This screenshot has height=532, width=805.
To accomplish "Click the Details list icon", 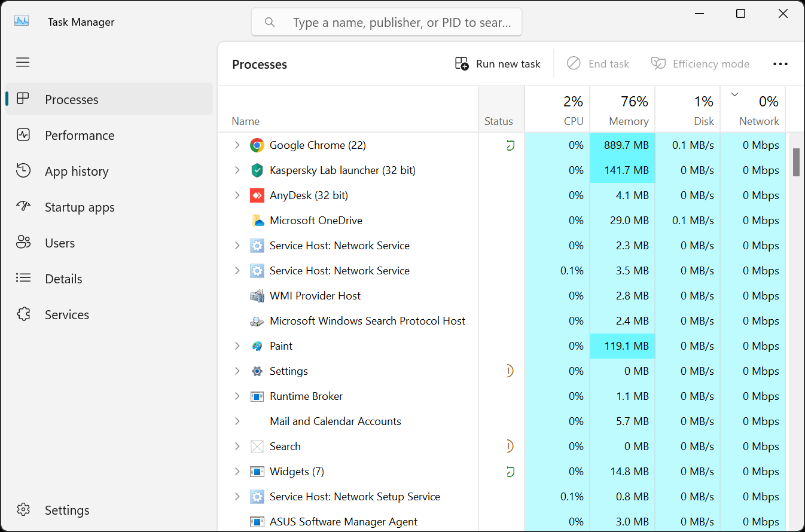I will point(23,278).
